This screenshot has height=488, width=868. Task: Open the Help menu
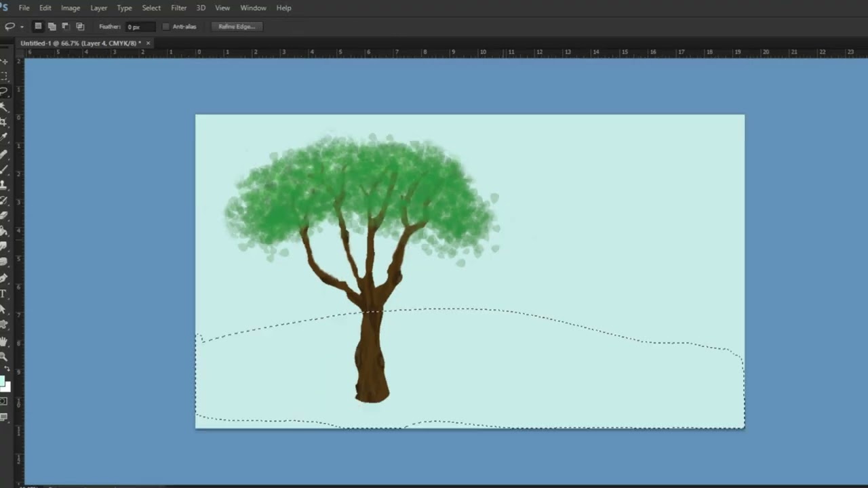click(x=284, y=8)
